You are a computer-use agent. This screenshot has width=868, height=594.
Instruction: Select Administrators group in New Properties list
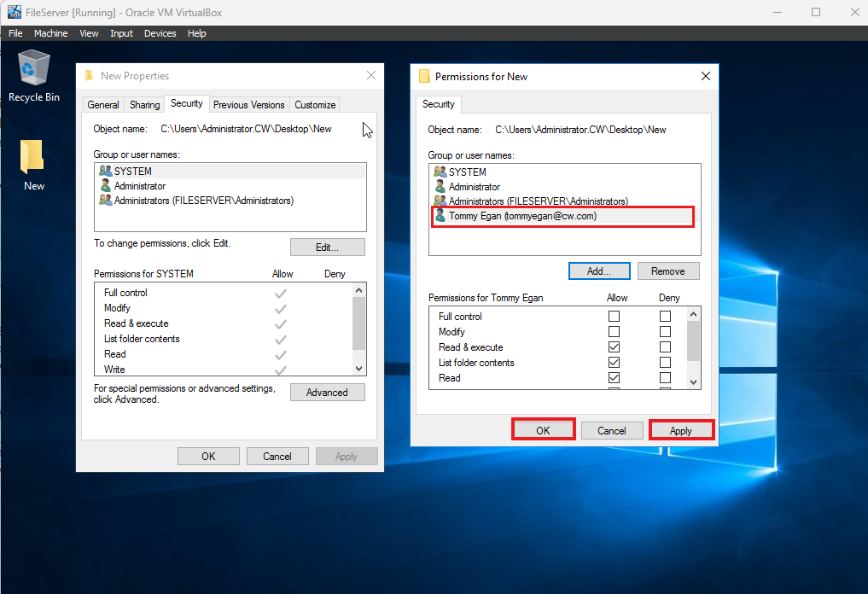[203, 201]
